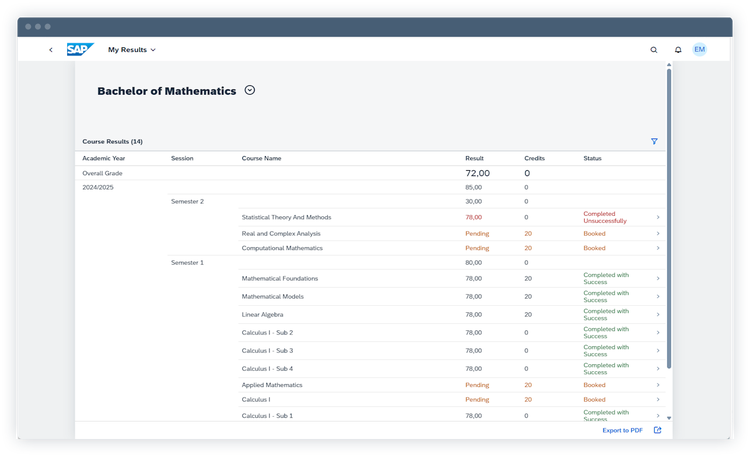
Task: Select the Mathematical Foundations course name
Action: pyautogui.click(x=279, y=278)
